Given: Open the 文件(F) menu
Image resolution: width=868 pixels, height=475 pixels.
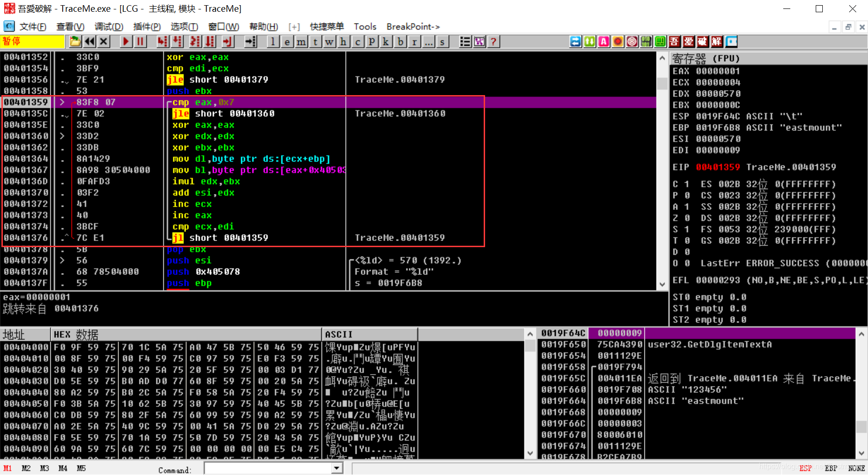Looking at the screenshot, I should [x=32, y=27].
